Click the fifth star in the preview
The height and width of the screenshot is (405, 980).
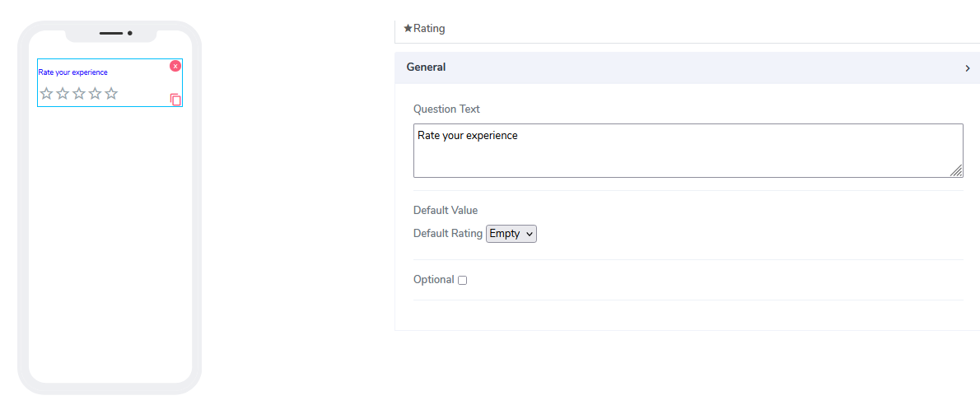point(111,94)
